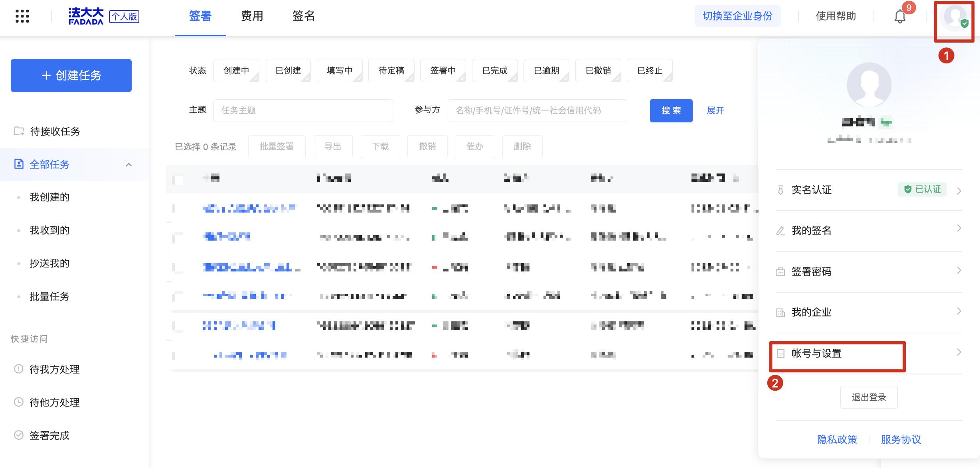Toggle the 已完成 status filter
This screenshot has width=980, height=468.
pyautogui.click(x=494, y=71)
